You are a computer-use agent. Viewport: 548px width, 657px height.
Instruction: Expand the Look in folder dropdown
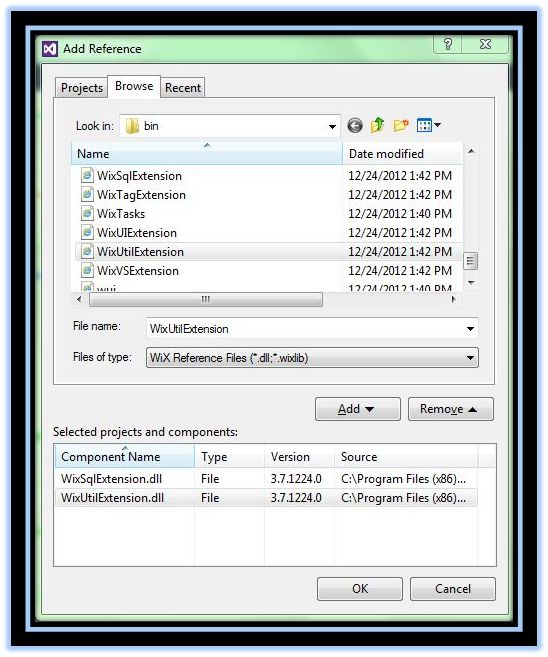(x=332, y=127)
